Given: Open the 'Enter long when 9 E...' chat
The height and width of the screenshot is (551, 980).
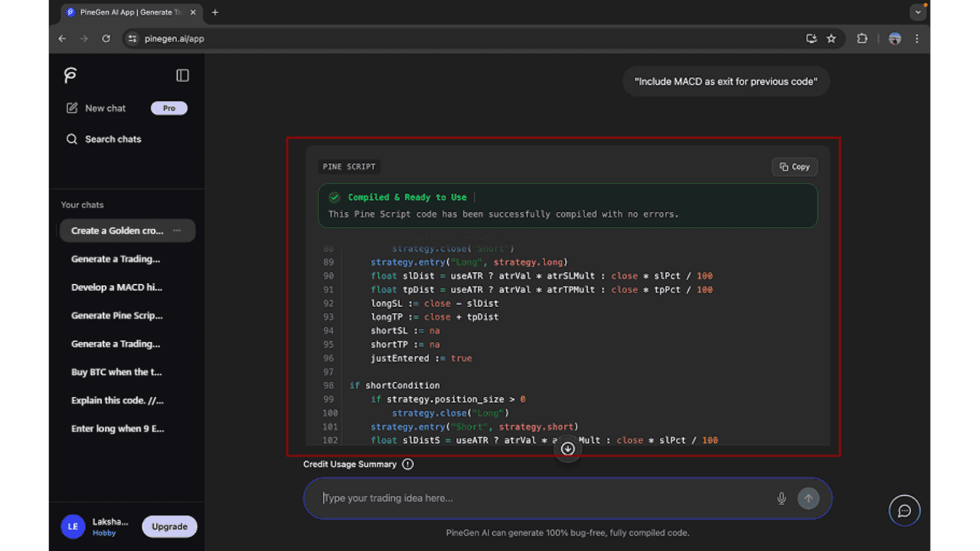Looking at the screenshot, I should click(x=117, y=429).
